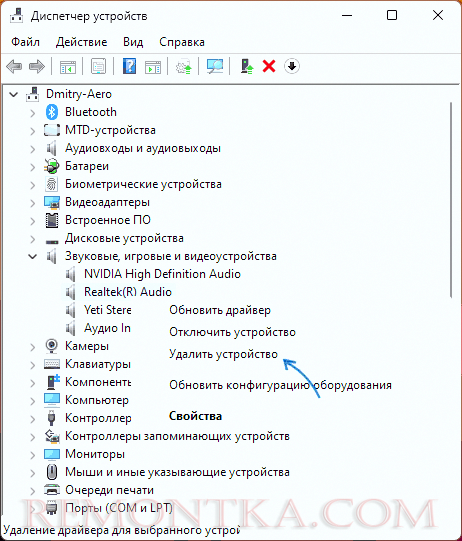Image resolution: width=462 pixels, height=541 pixels.
Task: Click the webcam icon beside Камеры
Action: pyautogui.click(x=52, y=346)
